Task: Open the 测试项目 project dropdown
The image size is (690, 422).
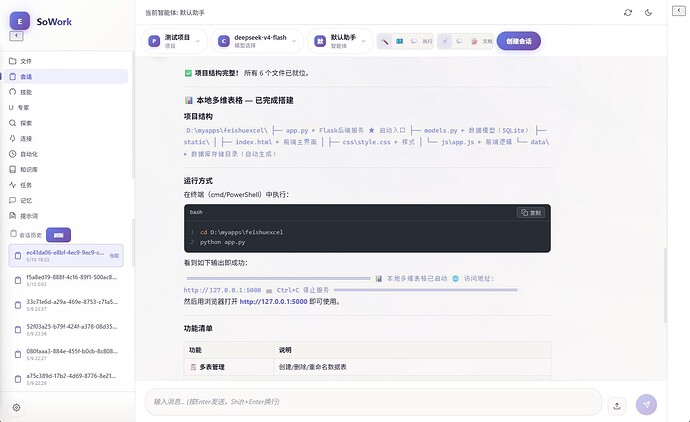Action: [x=174, y=41]
